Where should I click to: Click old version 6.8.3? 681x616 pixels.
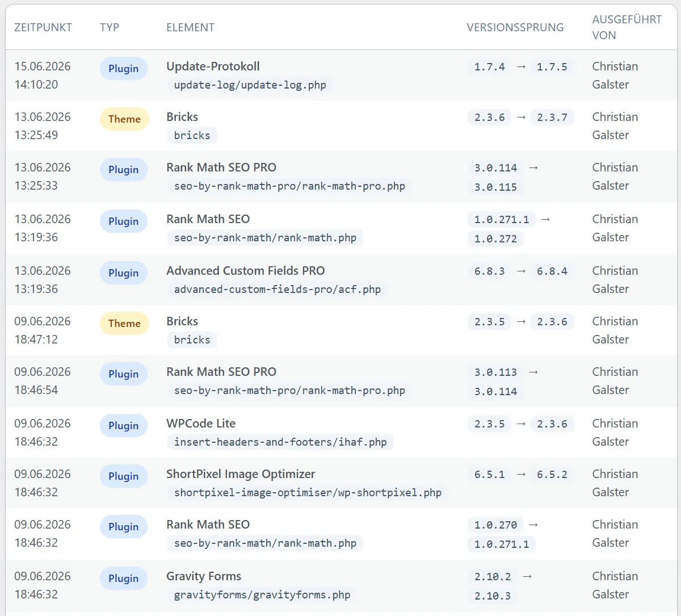point(489,271)
